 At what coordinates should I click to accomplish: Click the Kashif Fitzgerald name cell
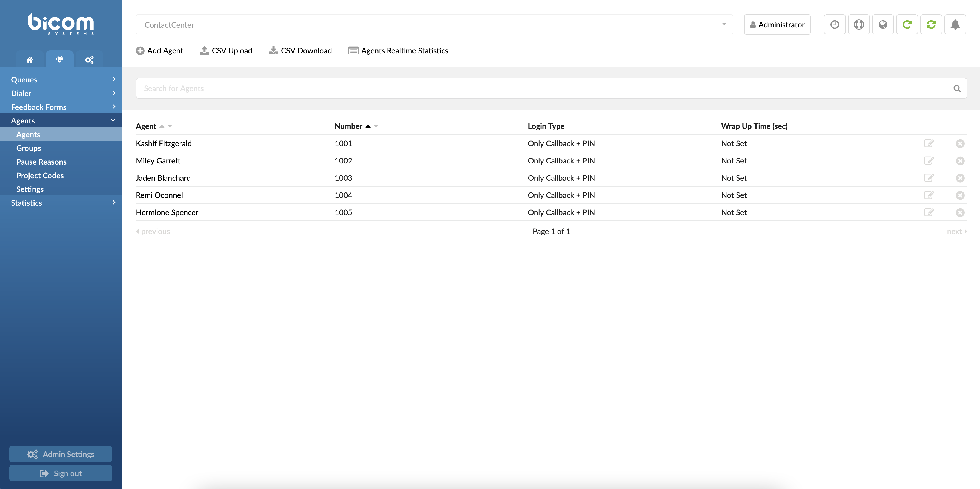click(x=164, y=143)
